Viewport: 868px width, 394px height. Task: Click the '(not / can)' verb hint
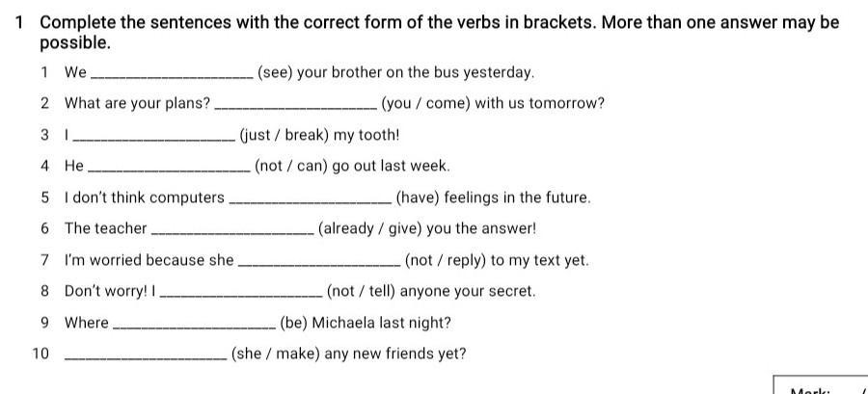click(x=291, y=166)
